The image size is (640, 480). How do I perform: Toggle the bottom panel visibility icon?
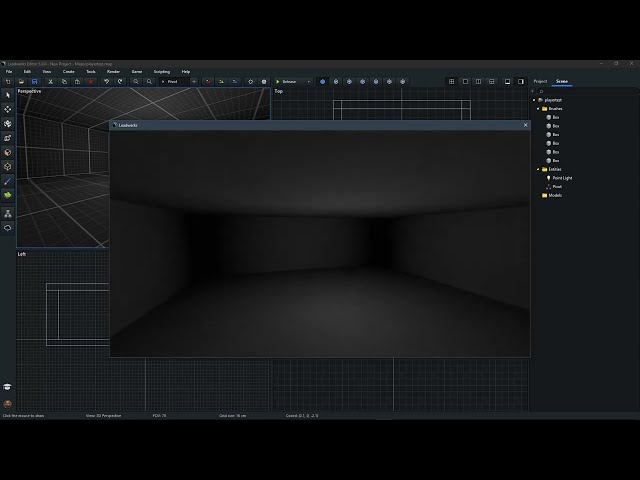(507, 82)
